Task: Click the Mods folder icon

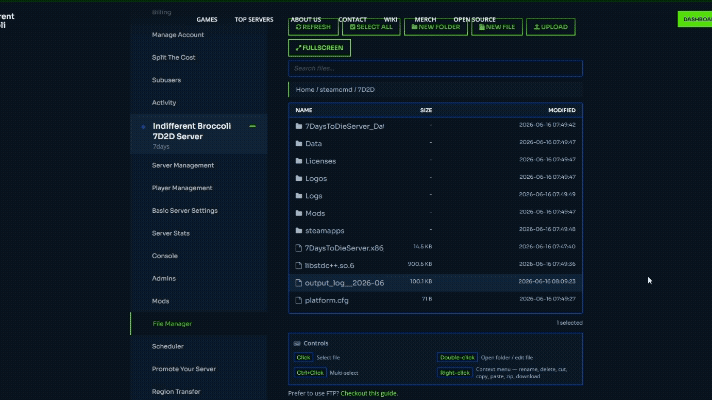Action: (x=299, y=213)
